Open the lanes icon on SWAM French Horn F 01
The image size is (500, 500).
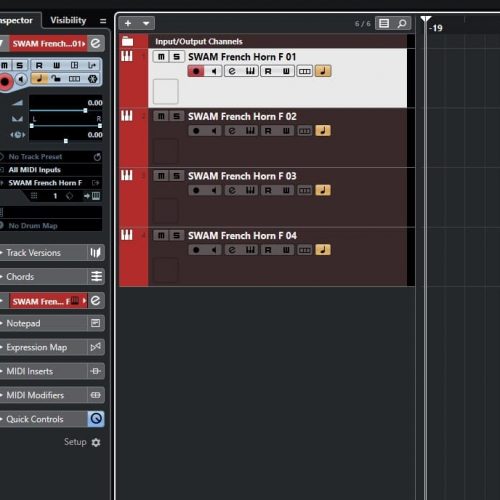[x=305, y=71]
